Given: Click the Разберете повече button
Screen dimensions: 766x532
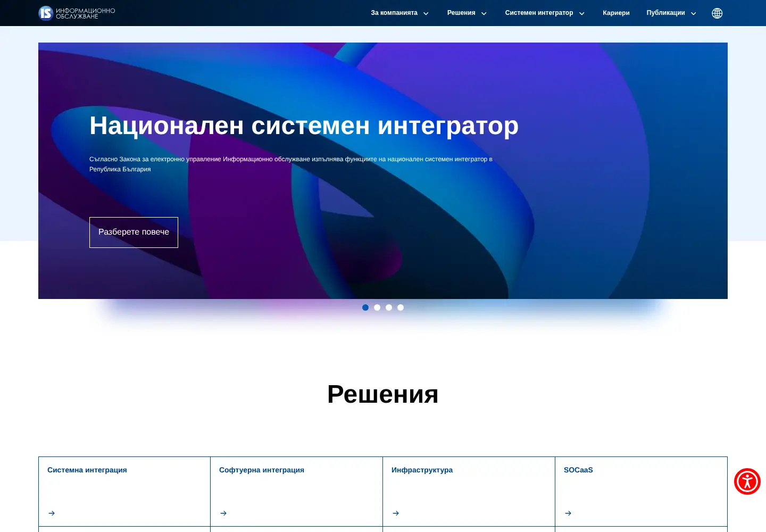Looking at the screenshot, I should point(134,232).
